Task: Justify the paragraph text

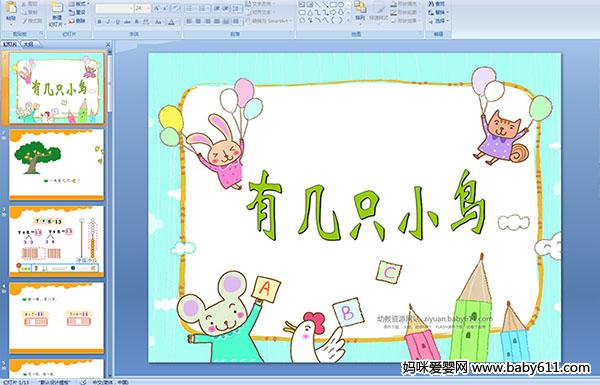Action: (x=217, y=21)
